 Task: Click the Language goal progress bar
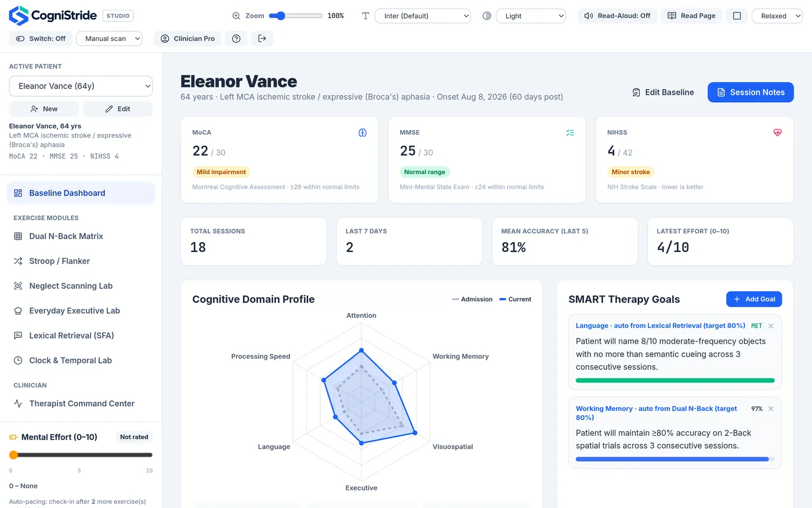point(675,380)
